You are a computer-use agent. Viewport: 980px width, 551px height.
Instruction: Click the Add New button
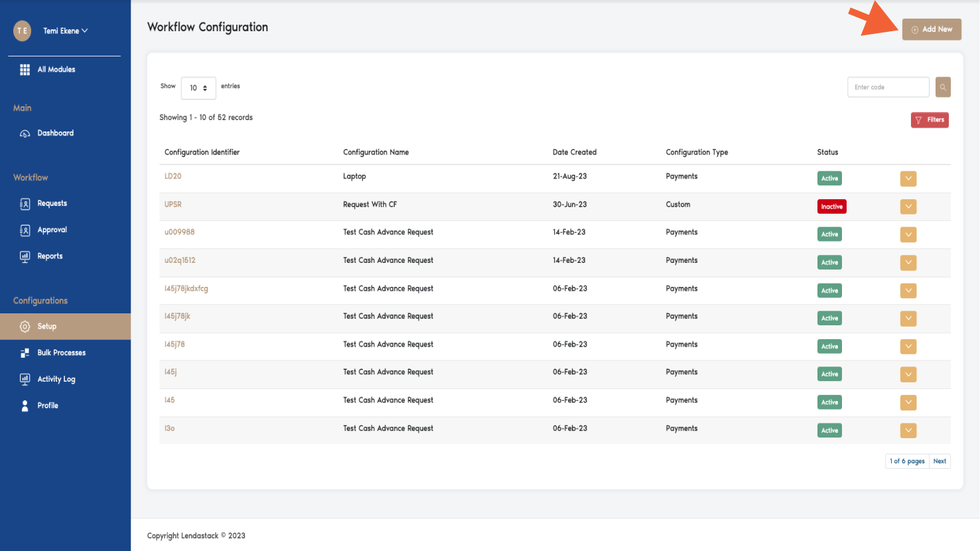[x=932, y=29]
